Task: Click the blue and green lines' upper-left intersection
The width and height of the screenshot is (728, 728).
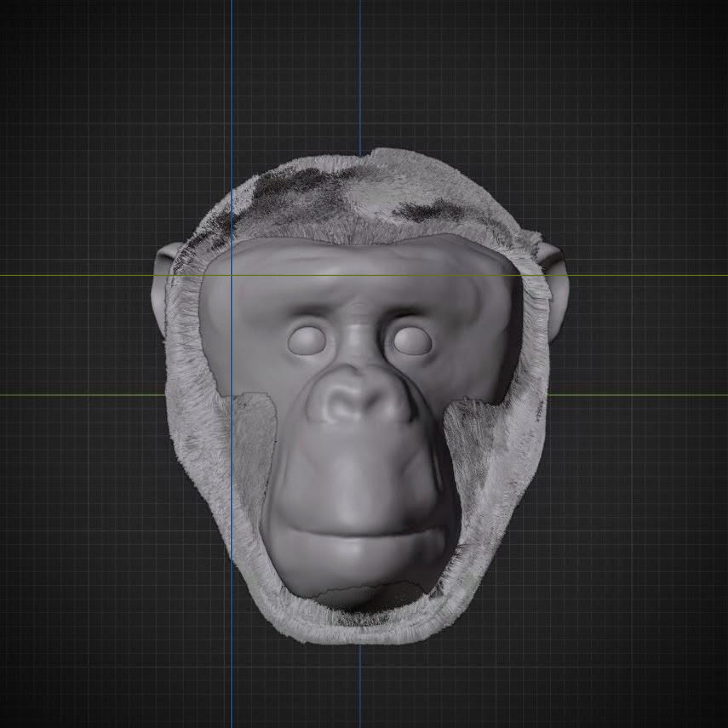Action: click(231, 276)
